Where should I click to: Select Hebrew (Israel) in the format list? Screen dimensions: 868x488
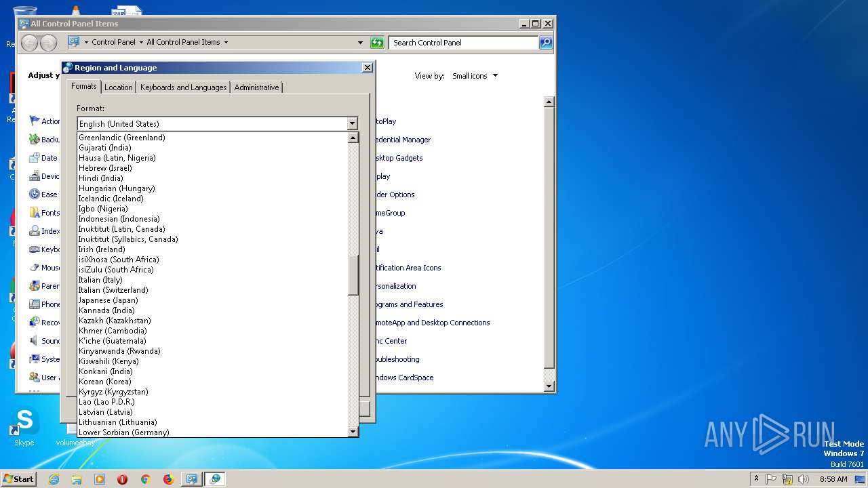[212, 168]
